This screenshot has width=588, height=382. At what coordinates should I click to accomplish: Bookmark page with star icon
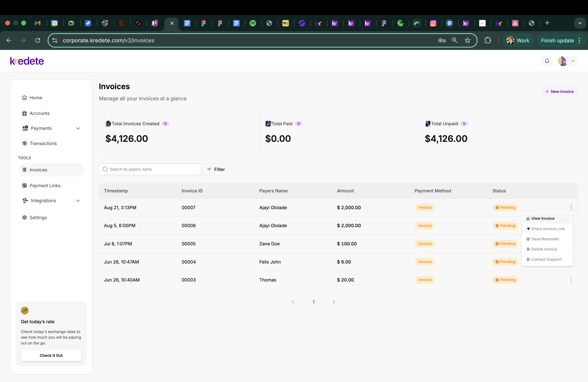tap(467, 41)
